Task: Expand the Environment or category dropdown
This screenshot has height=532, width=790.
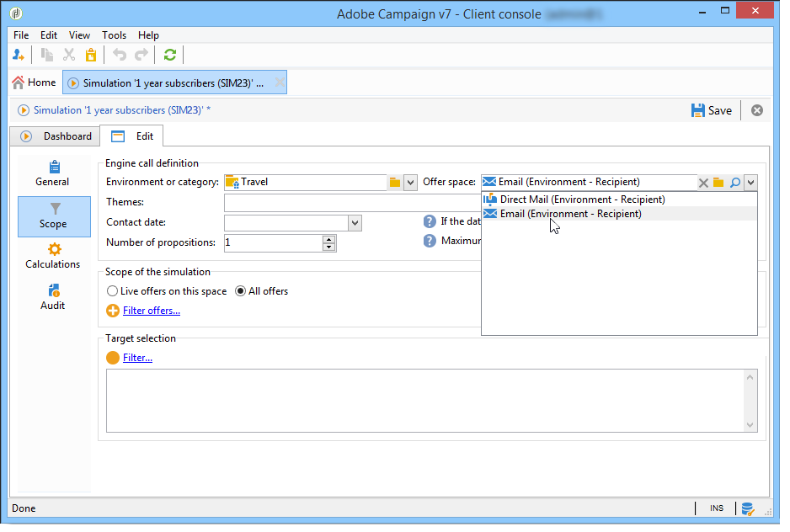Action: [411, 184]
